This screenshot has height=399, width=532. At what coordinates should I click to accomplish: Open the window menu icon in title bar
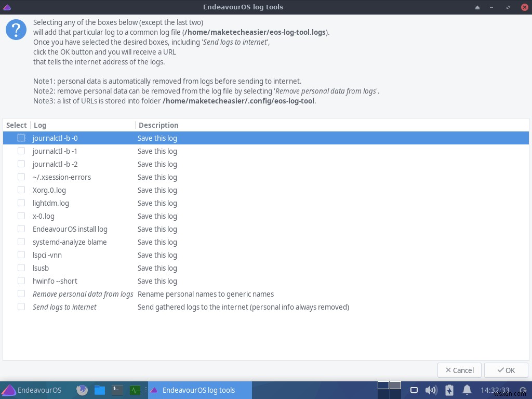[x=7, y=7]
